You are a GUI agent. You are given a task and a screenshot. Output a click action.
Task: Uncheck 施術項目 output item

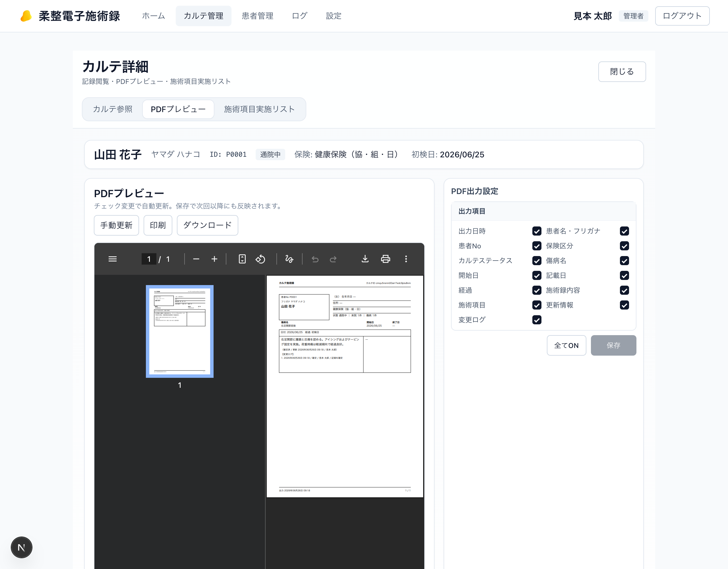pyautogui.click(x=537, y=305)
